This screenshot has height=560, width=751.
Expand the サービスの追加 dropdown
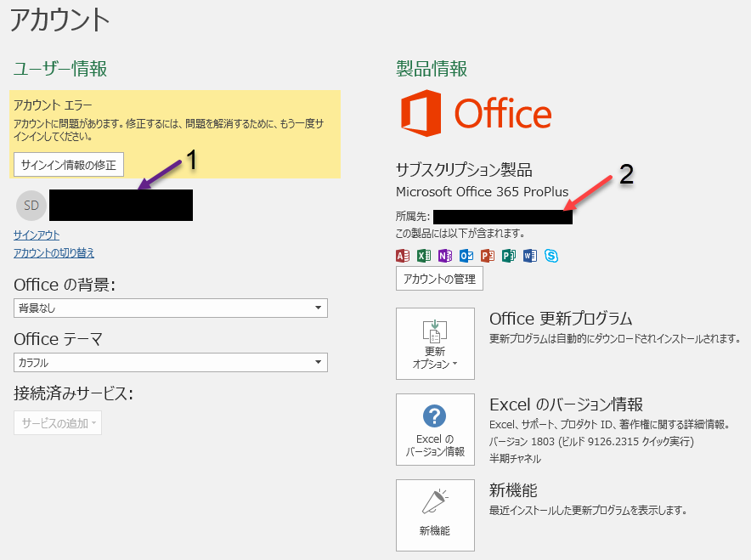(x=58, y=423)
